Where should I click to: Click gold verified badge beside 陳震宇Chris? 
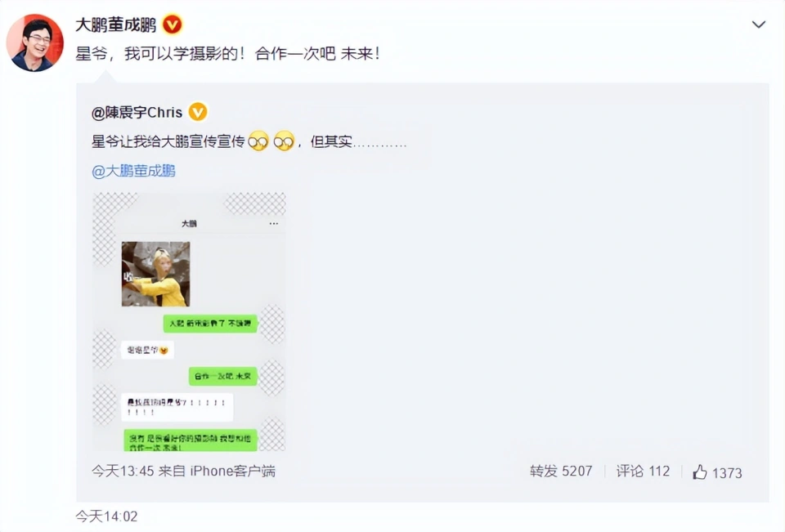click(x=198, y=112)
